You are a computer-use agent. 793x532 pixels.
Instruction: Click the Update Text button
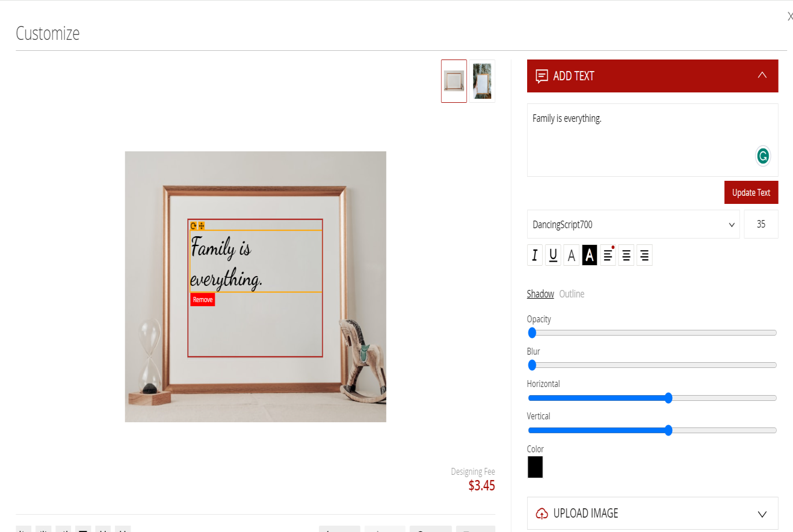pyautogui.click(x=751, y=192)
